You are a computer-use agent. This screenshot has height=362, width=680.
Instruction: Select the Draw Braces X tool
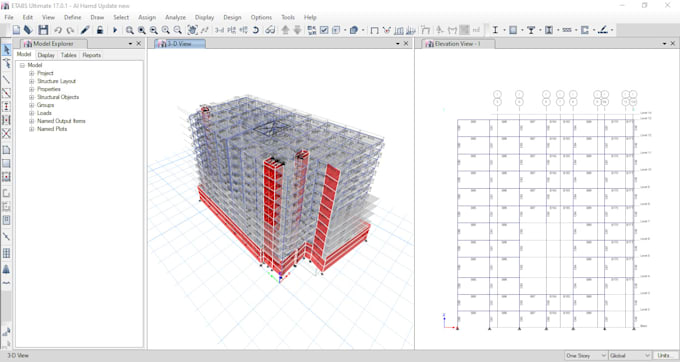coord(7,133)
